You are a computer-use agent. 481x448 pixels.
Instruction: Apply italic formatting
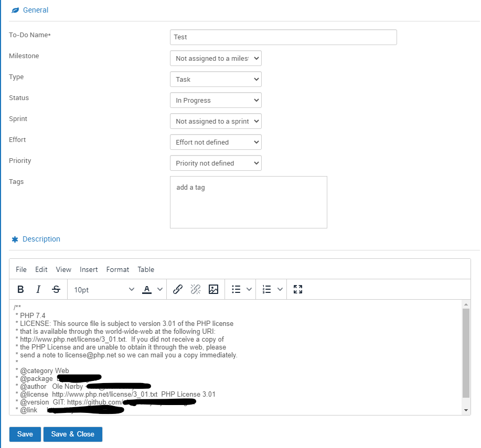pos(38,289)
